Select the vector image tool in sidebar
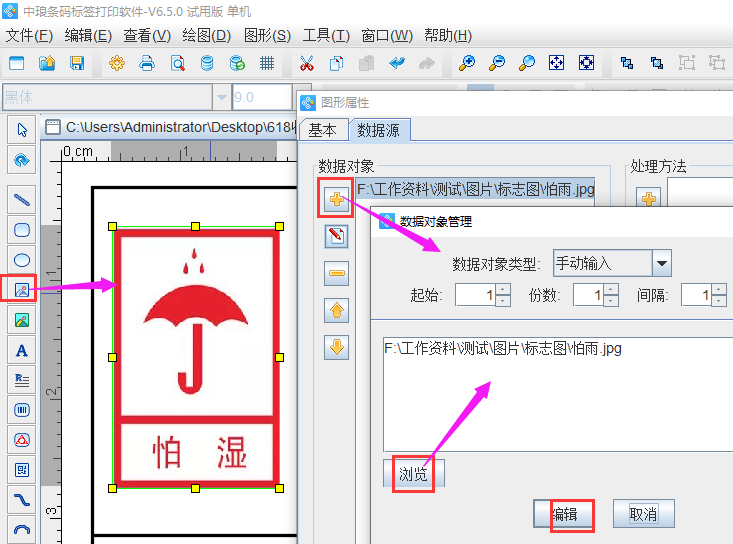733x544 pixels. [21, 290]
